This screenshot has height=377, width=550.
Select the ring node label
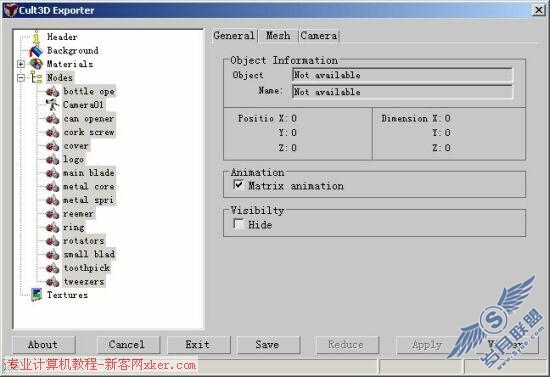pyautogui.click(x=74, y=228)
